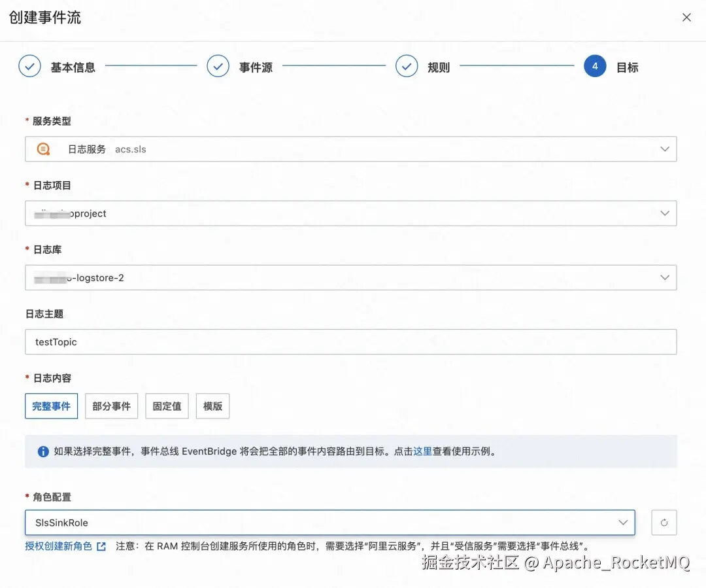706x588 pixels.
Task: Click the blue info icon in the notice
Action: click(x=43, y=451)
